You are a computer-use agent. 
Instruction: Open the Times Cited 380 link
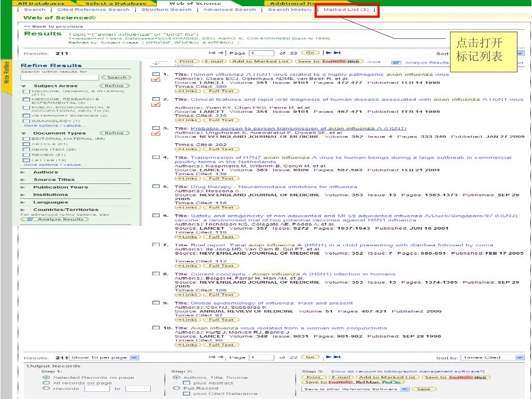221,87
